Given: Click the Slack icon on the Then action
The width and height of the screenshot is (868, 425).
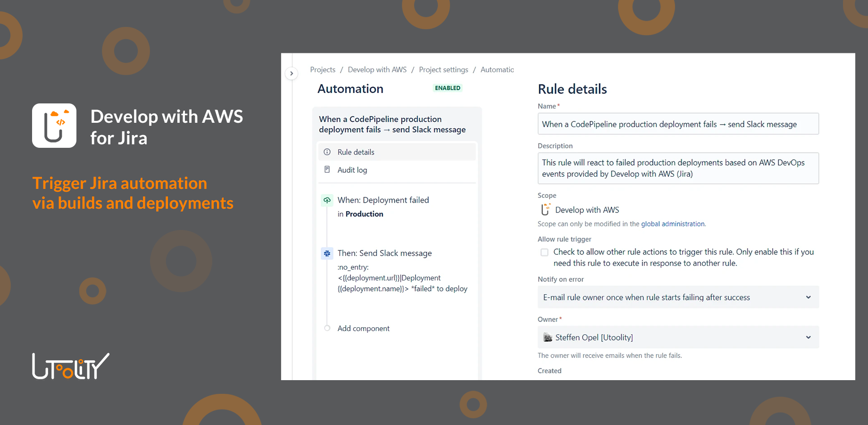Looking at the screenshot, I should click(x=327, y=253).
